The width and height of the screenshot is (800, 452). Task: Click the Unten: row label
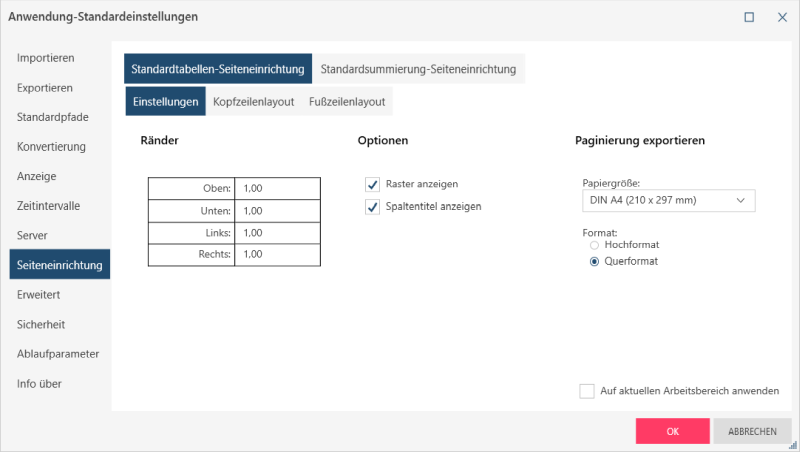point(215,211)
